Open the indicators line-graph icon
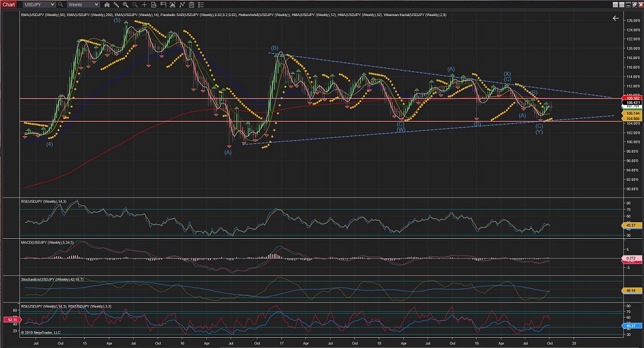This screenshot has height=348, width=644. [x=182, y=5]
